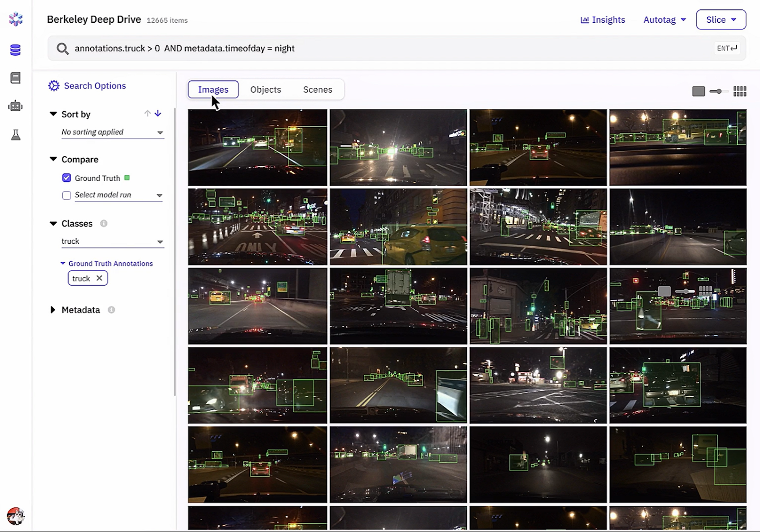Screen dimensions: 760x532
Task: Open the No sorting applied dropdown
Action: [x=113, y=132]
